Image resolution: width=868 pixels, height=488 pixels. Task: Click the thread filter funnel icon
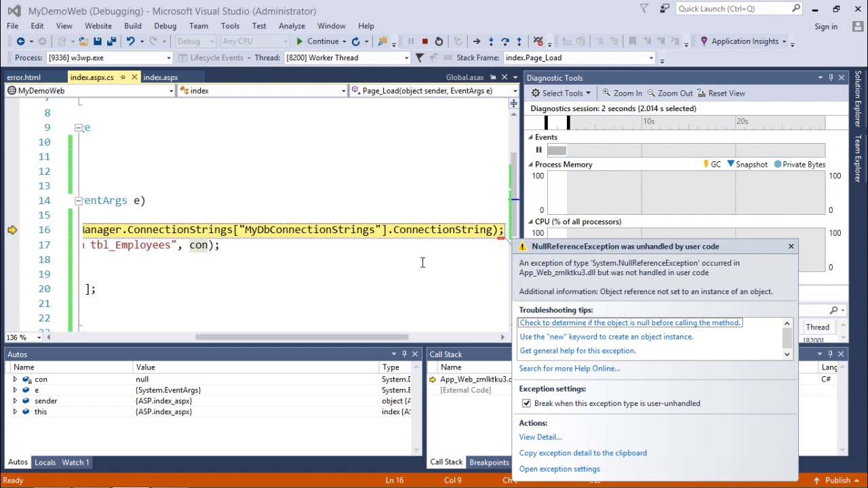click(x=419, y=58)
